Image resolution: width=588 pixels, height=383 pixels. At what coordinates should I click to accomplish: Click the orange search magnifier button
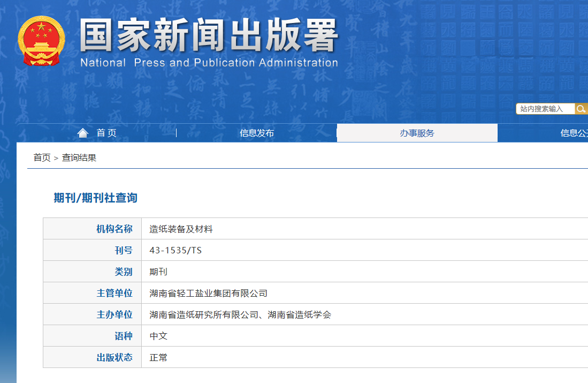point(581,109)
